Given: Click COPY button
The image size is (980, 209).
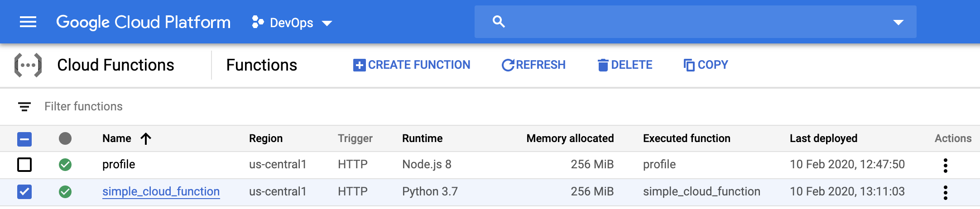Looking at the screenshot, I should [x=706, y=65].
